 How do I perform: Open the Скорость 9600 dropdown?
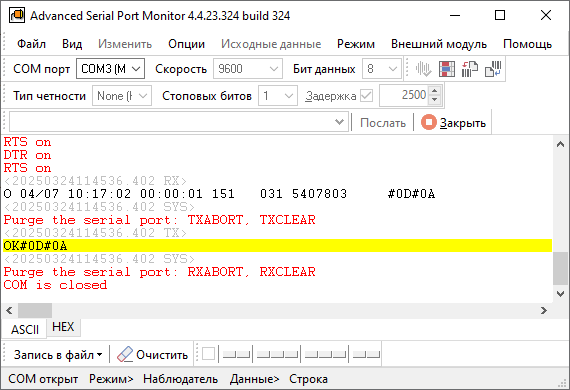pyautogui.click(x=248, y=69)
